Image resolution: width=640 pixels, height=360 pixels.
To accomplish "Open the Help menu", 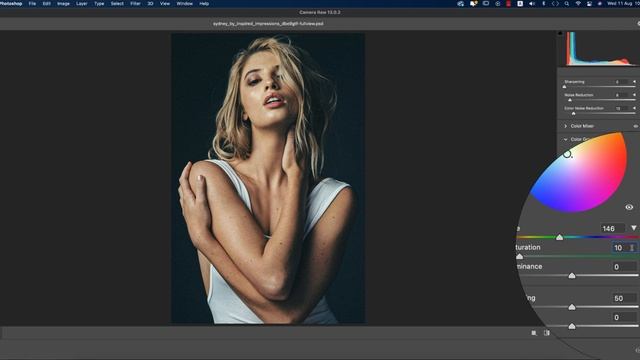I will 204,4.
